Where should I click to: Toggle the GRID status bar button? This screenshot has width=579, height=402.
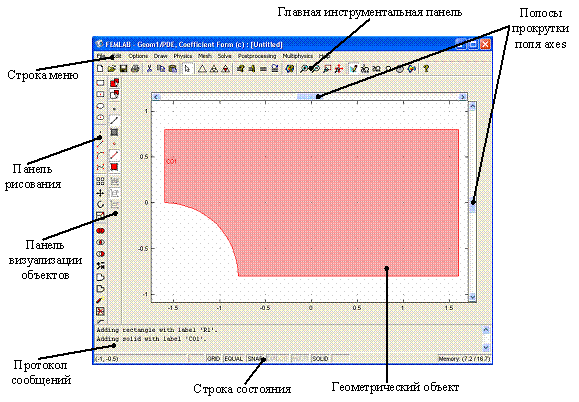click(213, 358)
